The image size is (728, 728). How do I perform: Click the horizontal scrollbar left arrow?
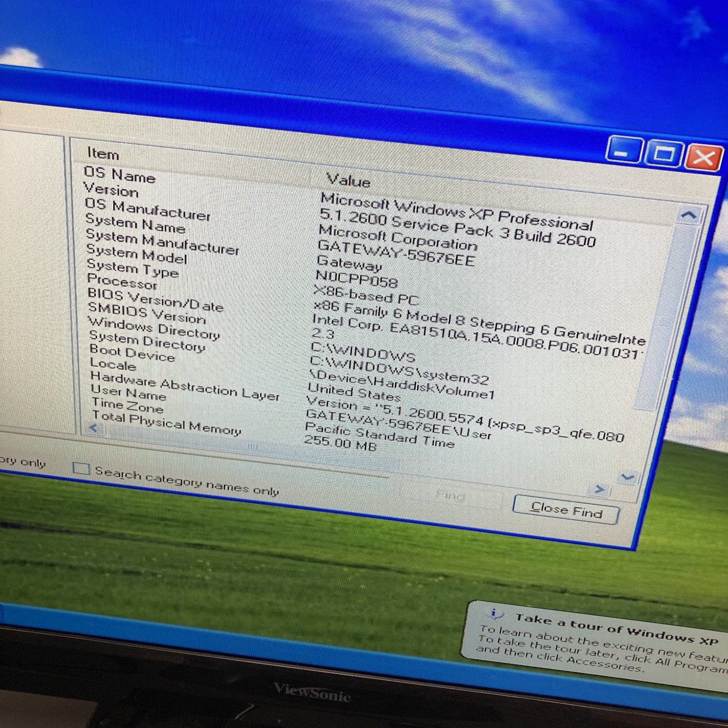point(94,428)
